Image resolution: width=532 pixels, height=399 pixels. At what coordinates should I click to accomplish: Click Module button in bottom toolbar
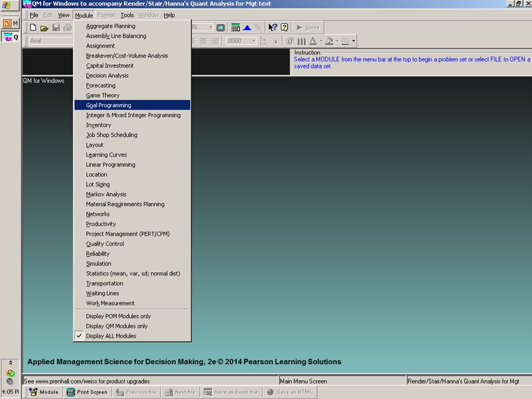[44, 392]
